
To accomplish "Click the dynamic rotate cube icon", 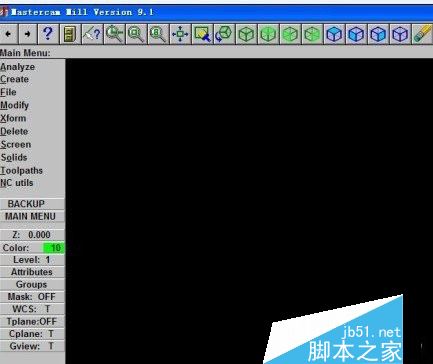I will (x=224, y=34).
